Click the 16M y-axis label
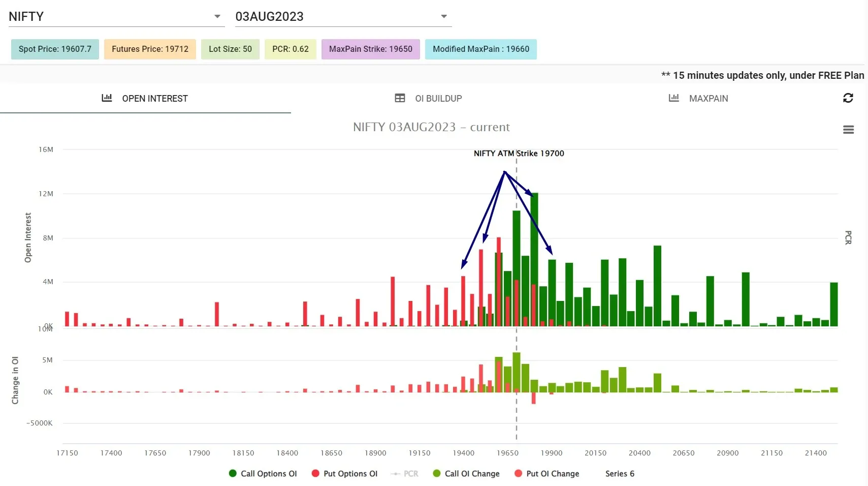Viewport: 868px width, 486px height. 46,149
